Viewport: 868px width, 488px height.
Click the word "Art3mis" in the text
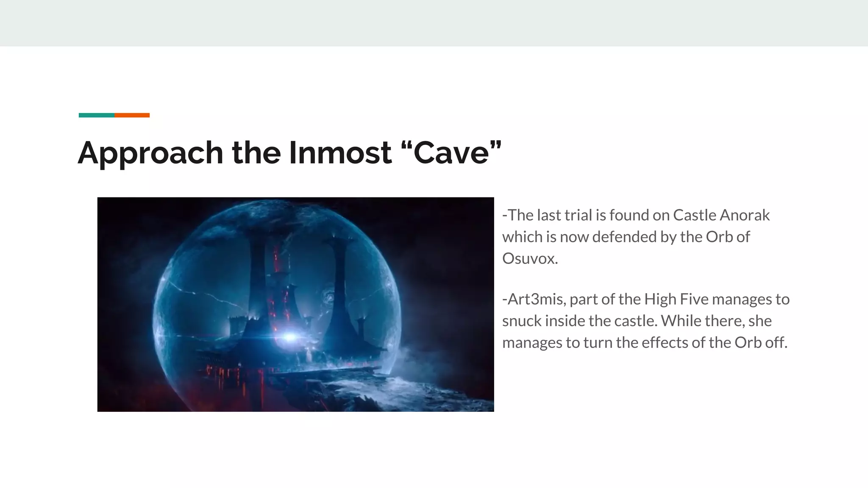536,299
